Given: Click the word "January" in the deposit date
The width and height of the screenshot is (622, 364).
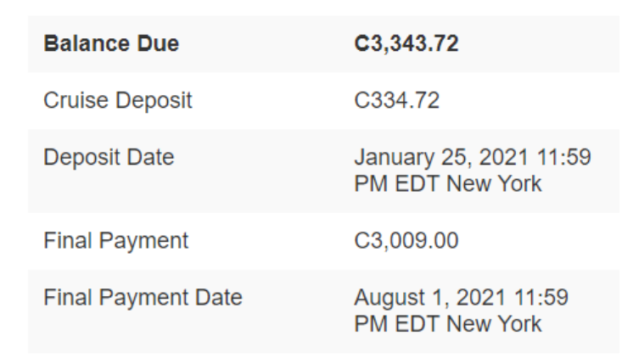Looking at the screenshot, I should pos(386,158).
